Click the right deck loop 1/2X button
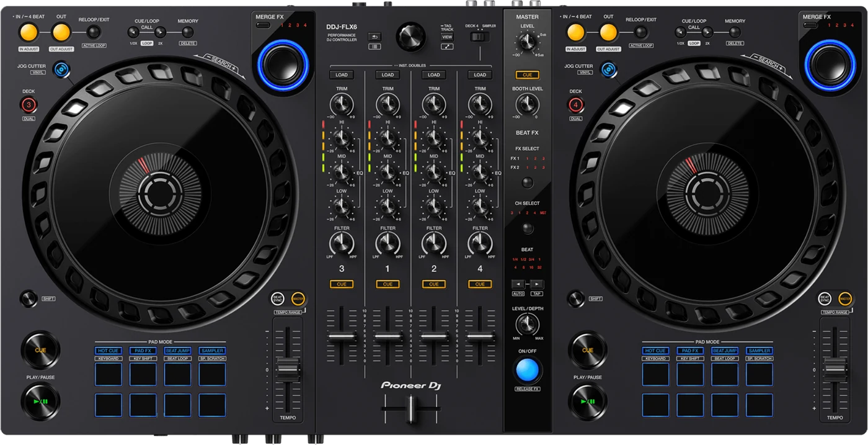 (681, 32)
